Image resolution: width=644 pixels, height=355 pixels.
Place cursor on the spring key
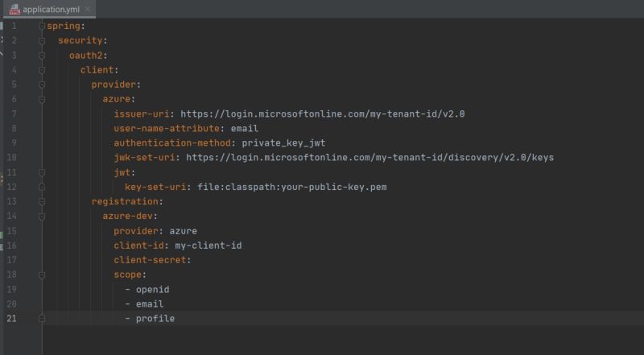click(64, 26)
